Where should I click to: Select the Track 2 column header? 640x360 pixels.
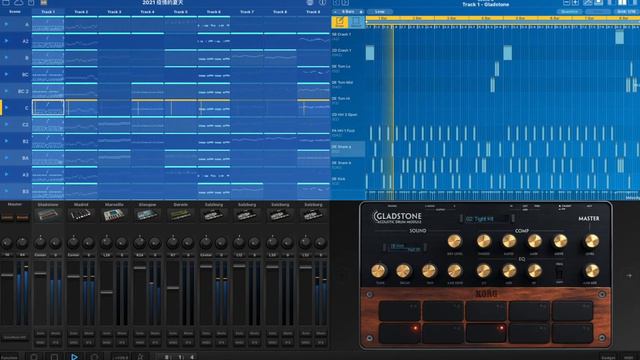(81, 12)
